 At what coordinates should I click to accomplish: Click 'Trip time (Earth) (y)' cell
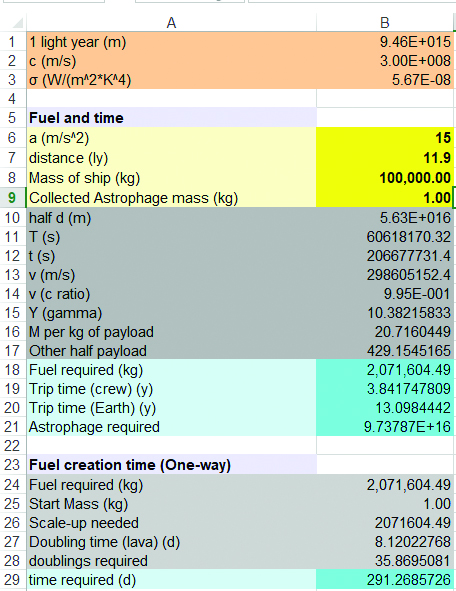pyautogui.click(x=171, y=408)
